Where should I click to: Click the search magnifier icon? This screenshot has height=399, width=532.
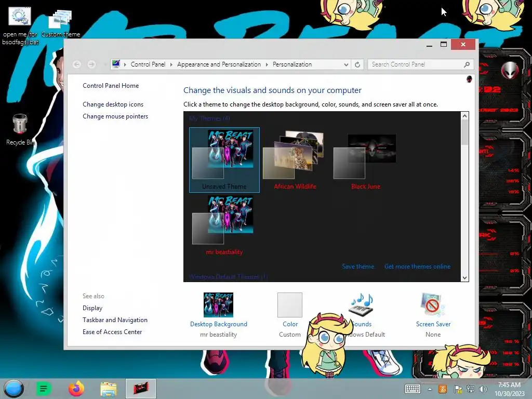(467, 64)
